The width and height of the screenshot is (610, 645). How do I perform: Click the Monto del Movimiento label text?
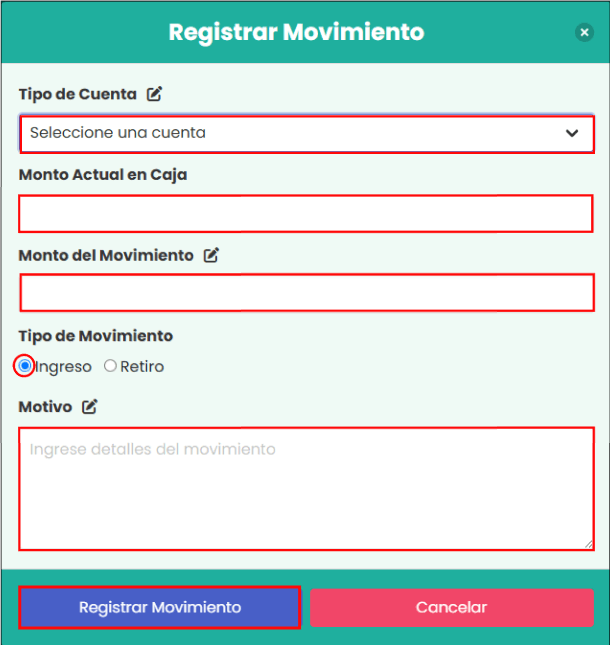click(x=105, y=255)
